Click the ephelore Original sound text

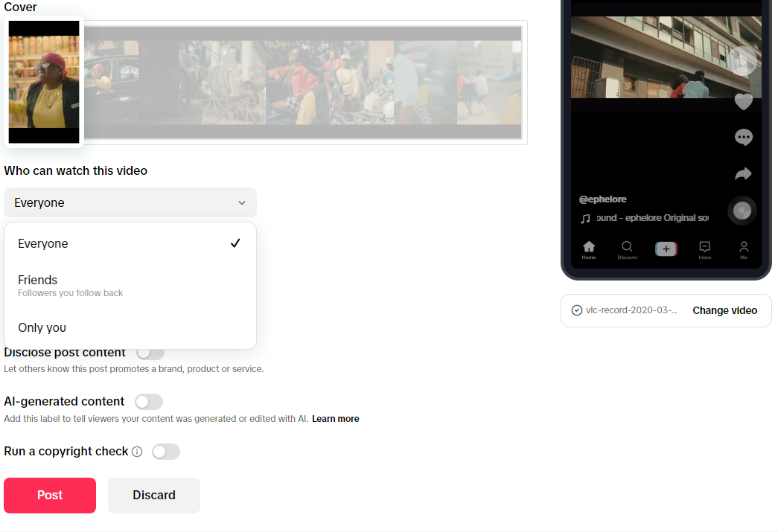652,218
